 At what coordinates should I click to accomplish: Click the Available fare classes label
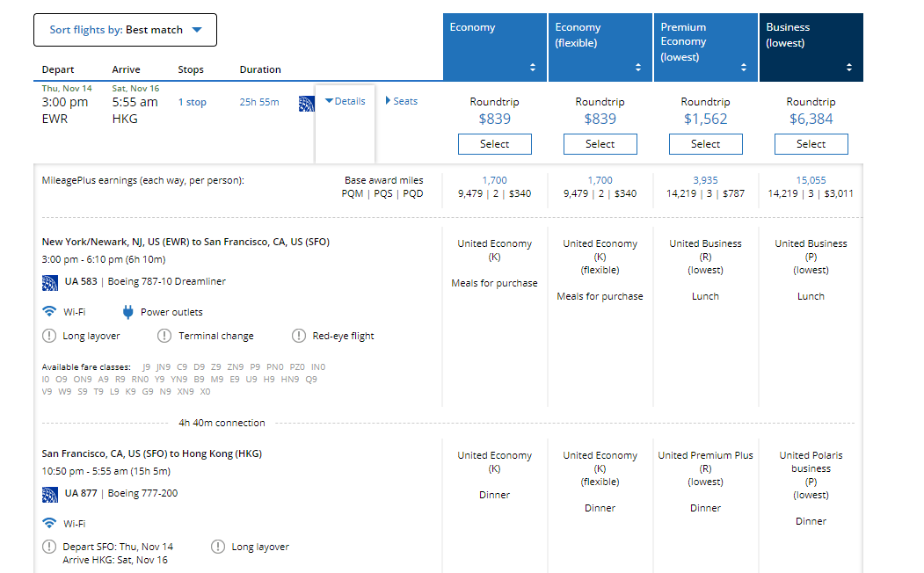pos(86,366)
